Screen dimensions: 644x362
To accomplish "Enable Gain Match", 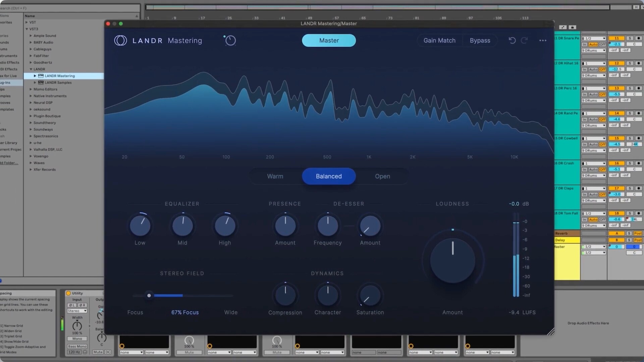I will click(x=439, y=41).
